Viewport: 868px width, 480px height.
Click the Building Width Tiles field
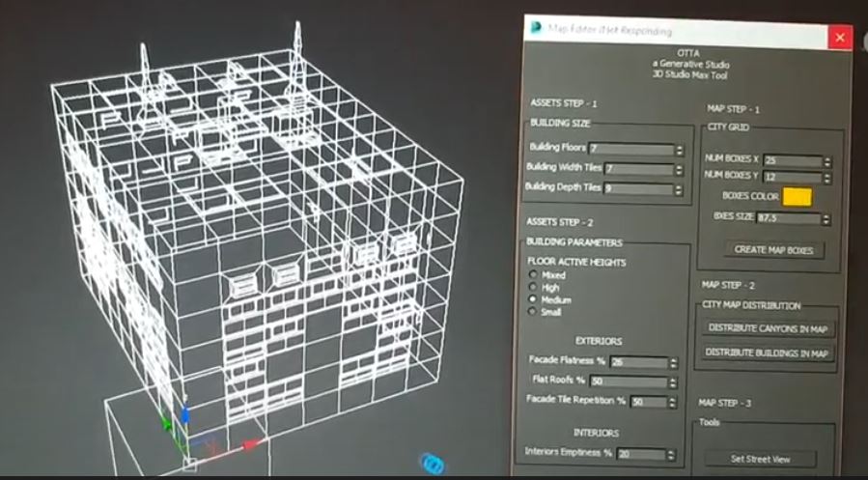[x=639, y=169]
